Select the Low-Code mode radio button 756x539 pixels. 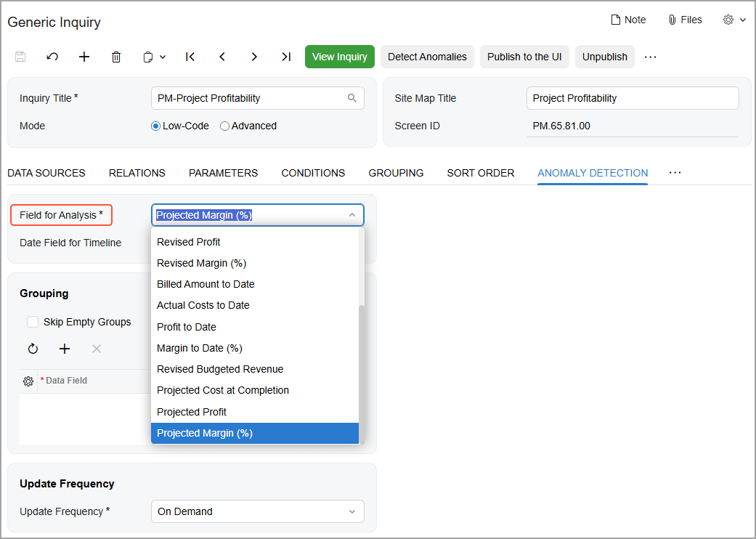(155, 126)
